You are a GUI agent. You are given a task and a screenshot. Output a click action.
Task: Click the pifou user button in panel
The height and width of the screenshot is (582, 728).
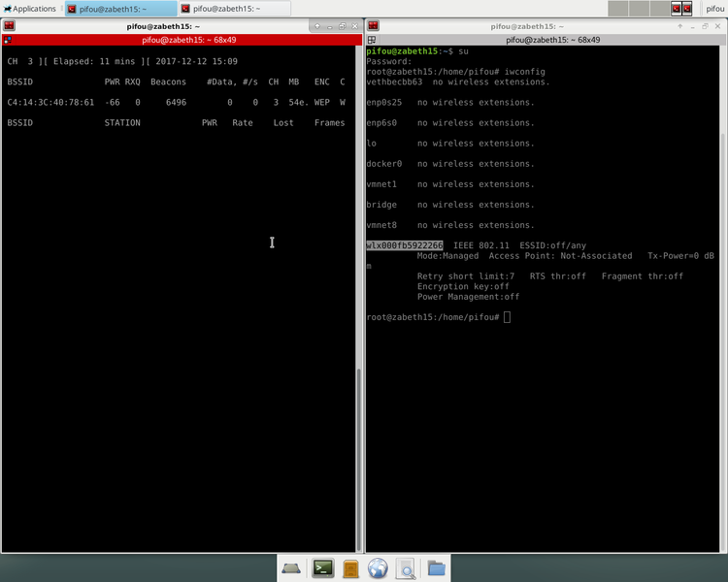click(x=714, y=9)
